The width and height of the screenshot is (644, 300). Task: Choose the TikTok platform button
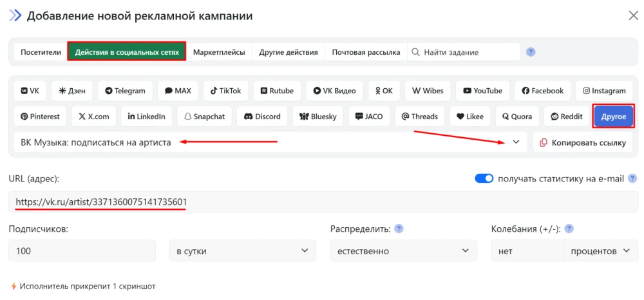click(225, 91)
